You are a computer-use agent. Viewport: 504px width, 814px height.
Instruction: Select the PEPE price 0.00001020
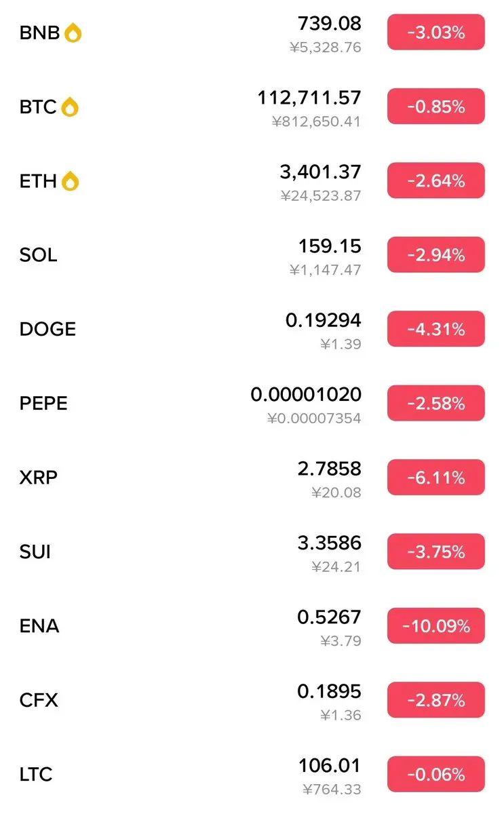point(306,394)
